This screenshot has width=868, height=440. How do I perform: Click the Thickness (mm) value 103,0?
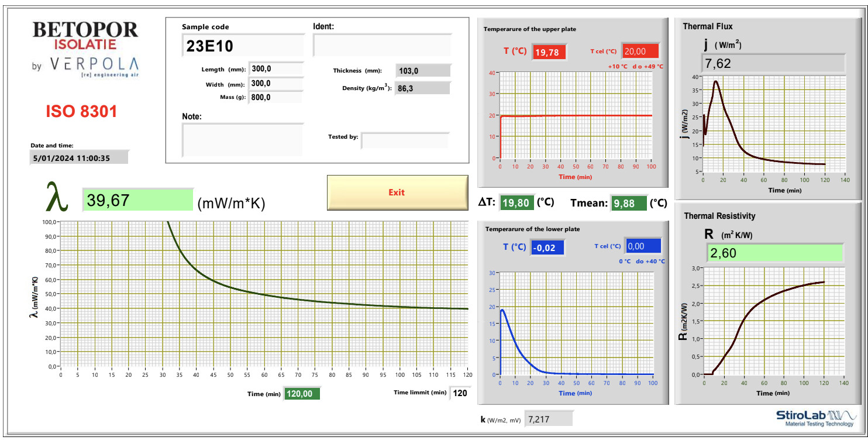(x=423, y=71)
